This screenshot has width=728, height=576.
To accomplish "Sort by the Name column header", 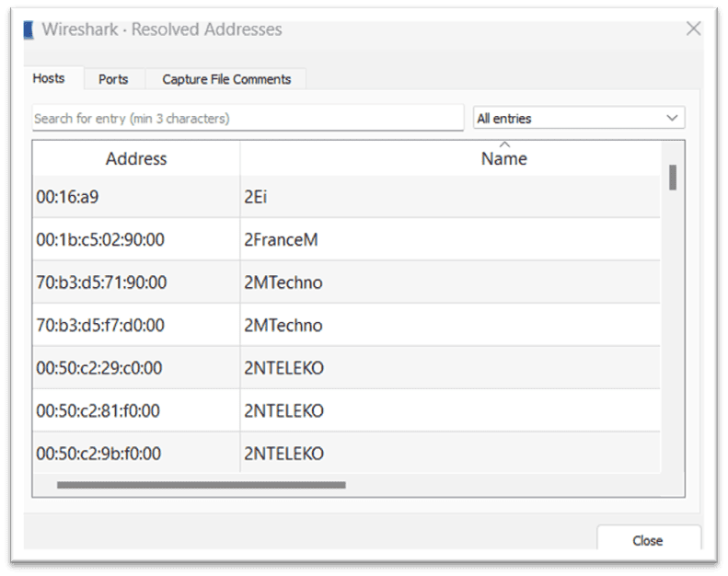I will click(503, 159).
